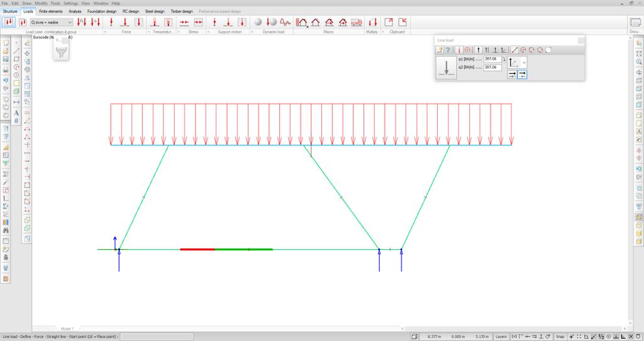The height and width of the screenshot is (341, 644).
Task: Open the Structure tab
Action: pyautogui.click(x=10, y=11)
